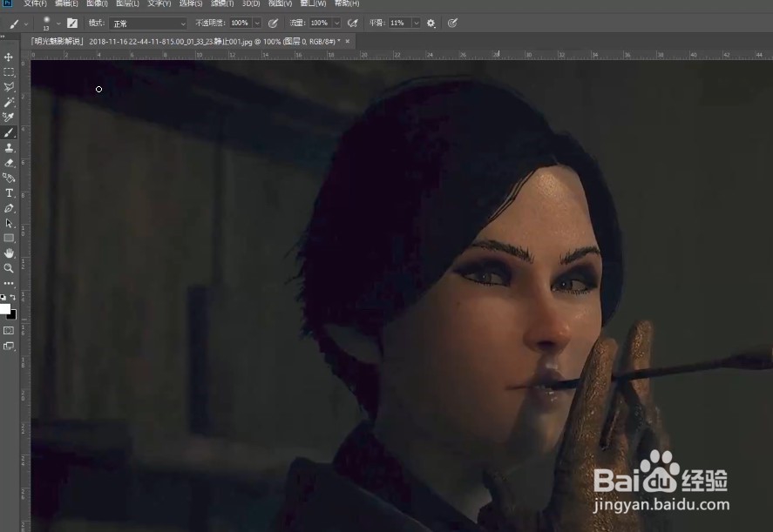Select the Paint Bucket tool

click(9, 178)
